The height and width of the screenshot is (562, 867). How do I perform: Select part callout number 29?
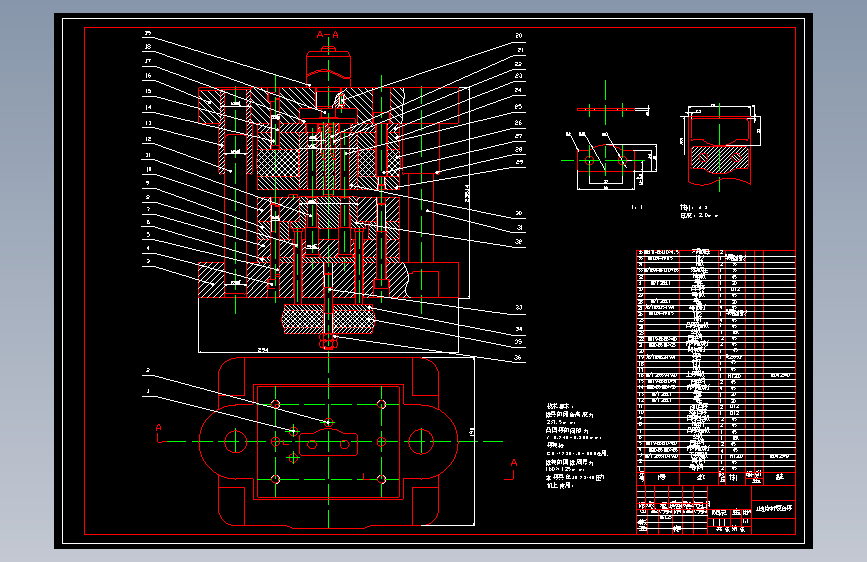519,162
